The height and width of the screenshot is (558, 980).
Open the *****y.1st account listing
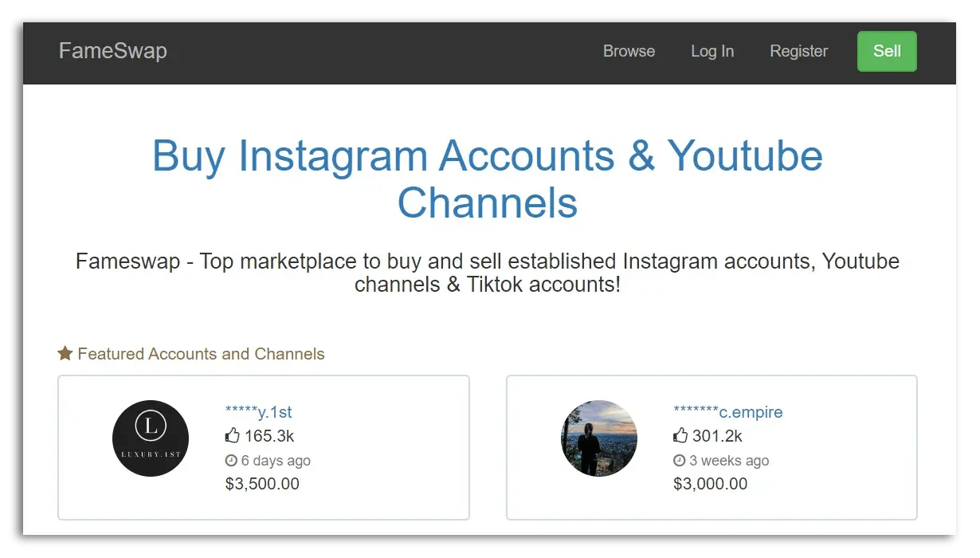pos(258,411)
